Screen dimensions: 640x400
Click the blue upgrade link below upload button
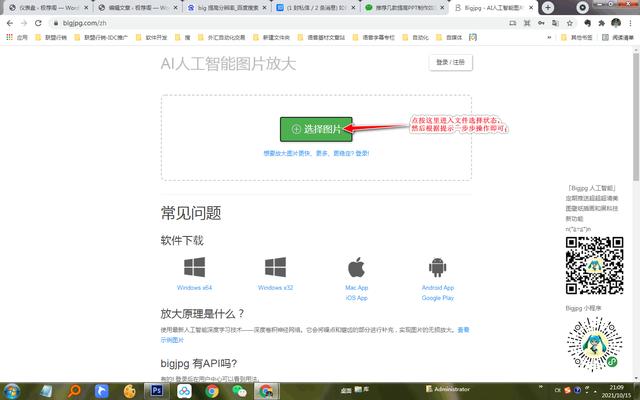point(316,154)
